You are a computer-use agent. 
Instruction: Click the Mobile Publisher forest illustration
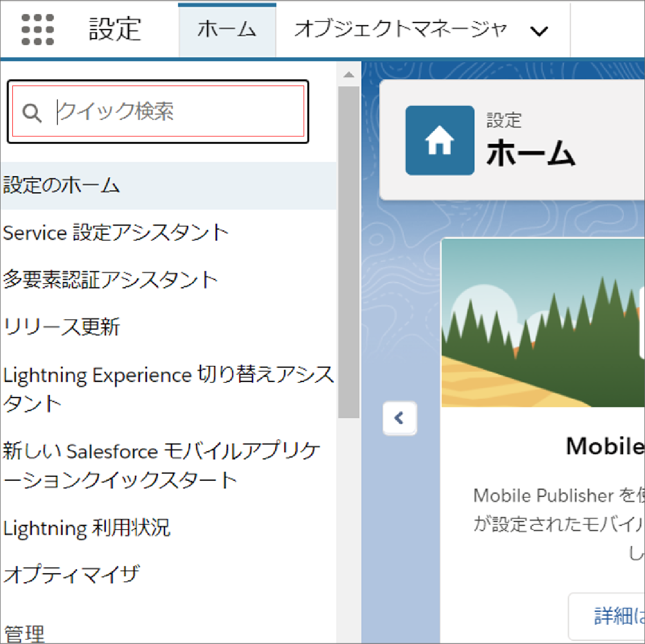(543, 322)
